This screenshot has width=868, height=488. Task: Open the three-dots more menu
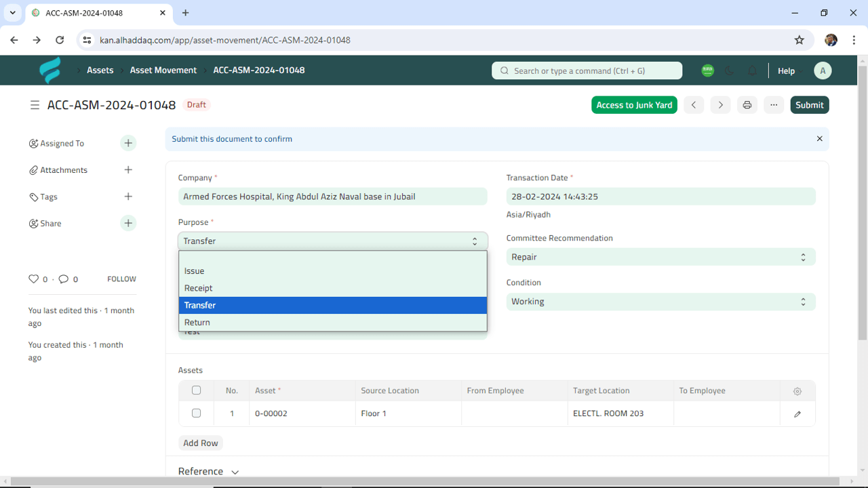click(774, 105)
